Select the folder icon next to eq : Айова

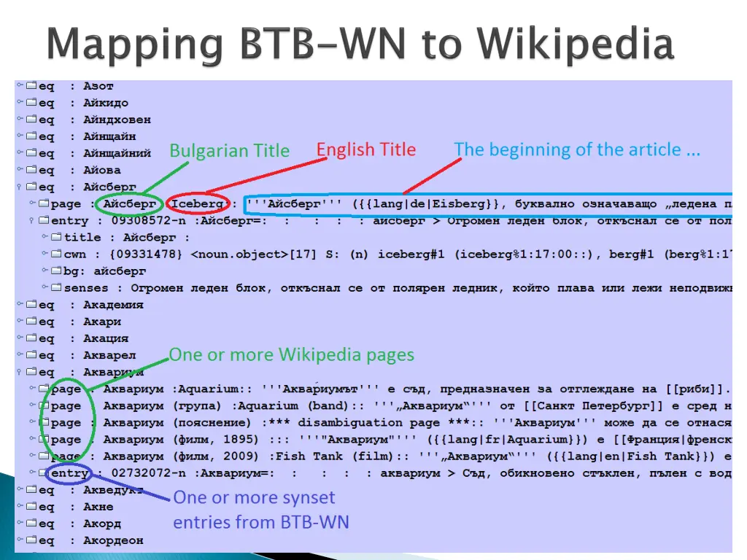click(x=31, y=169)
